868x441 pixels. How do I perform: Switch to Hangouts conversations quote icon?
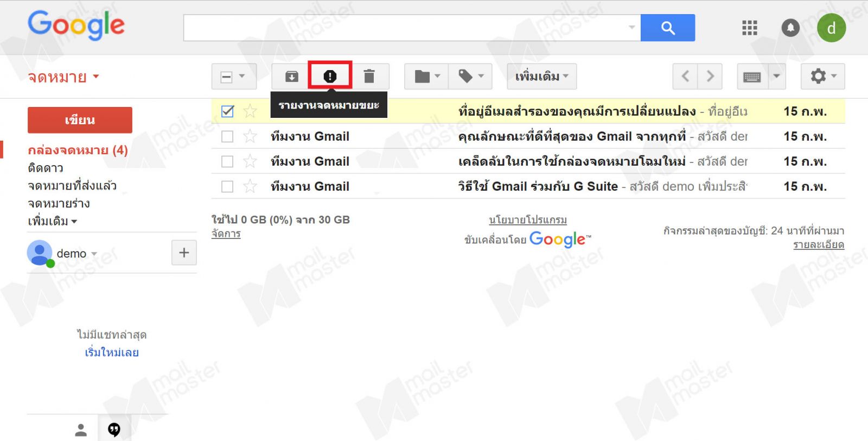(x=114, y=430)
